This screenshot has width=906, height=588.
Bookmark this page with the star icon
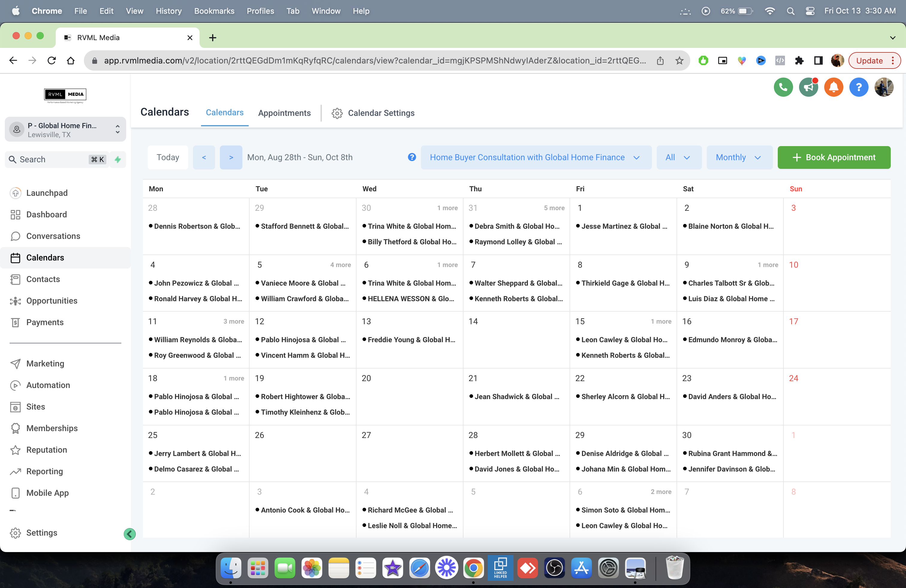point(679,60)
